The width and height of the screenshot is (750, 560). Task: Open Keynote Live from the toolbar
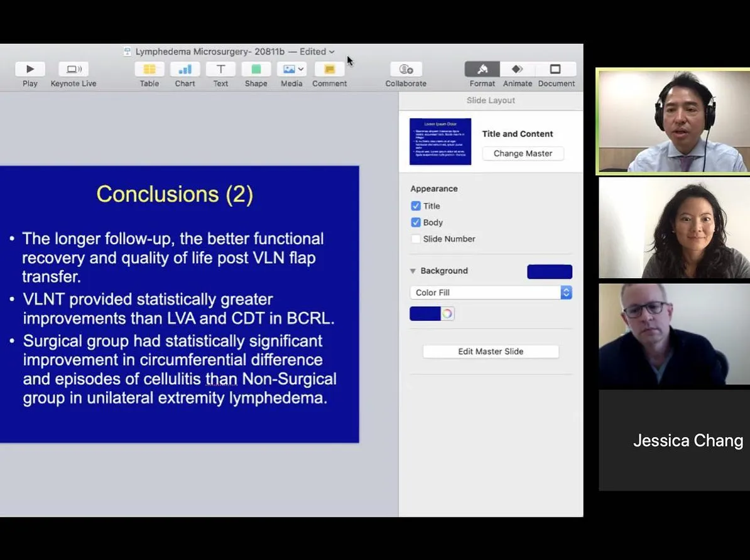[x=73, y=70]
